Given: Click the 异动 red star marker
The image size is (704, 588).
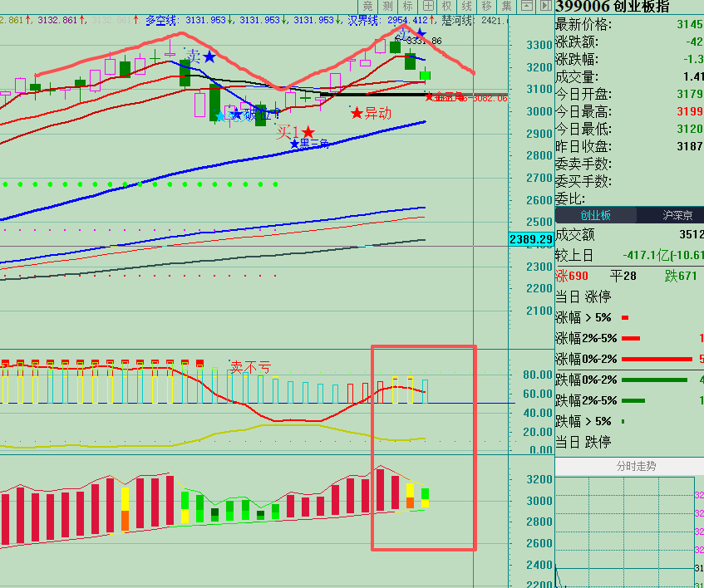Looking at the screenshot, I should [357, 113].
